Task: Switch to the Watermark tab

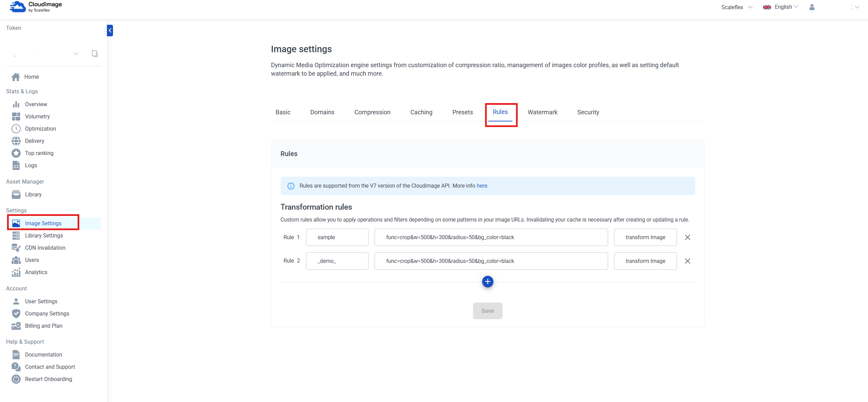Action: point(542,112)
